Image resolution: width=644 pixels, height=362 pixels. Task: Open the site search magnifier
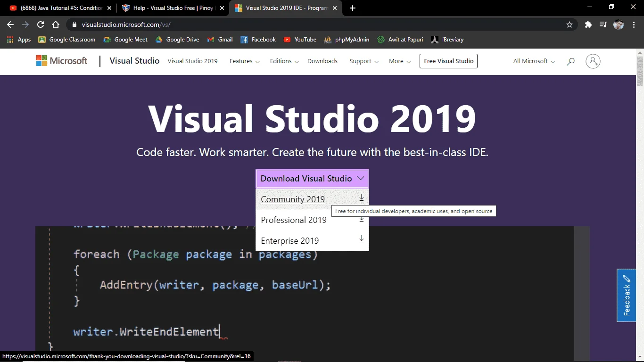click(x=570, y=61)
